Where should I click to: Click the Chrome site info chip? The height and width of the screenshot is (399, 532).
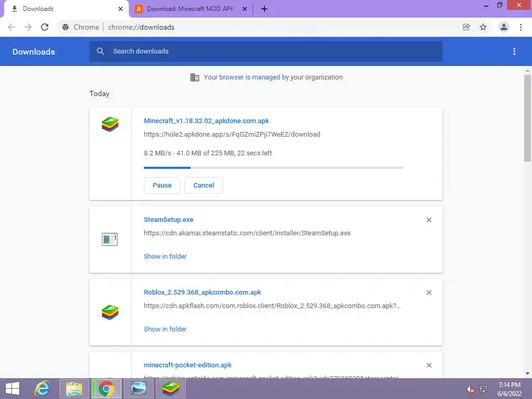coord(81,27)
